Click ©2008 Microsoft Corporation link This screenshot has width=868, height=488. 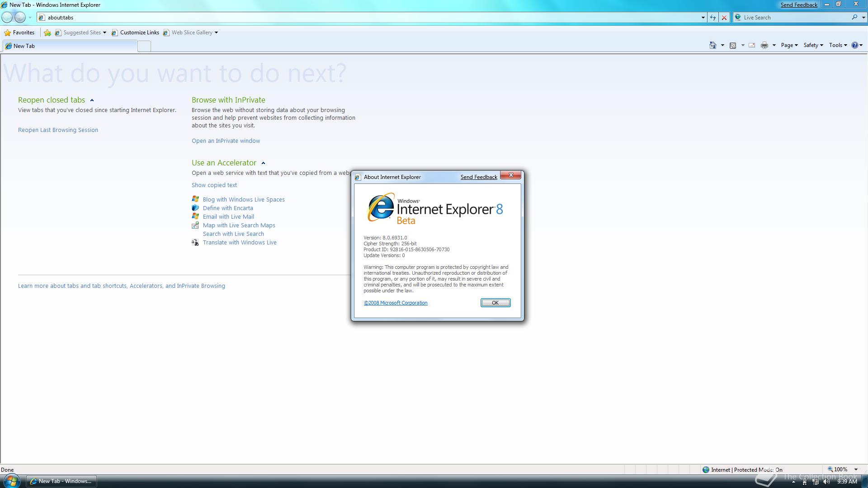pos(396,303)
